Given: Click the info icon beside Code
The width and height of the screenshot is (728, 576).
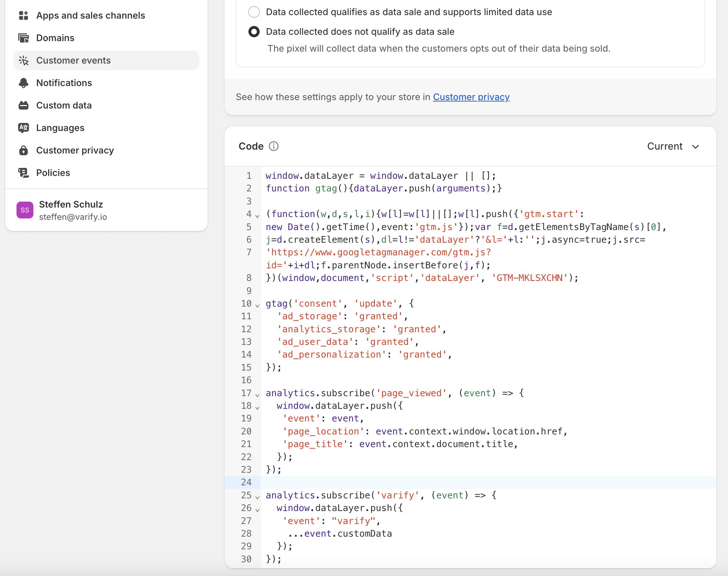Looking at the screenshot, I should [x=274, y=146].
